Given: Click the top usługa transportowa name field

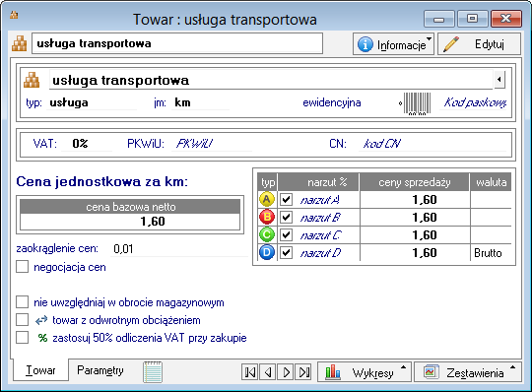Looking at the screenshot, I should 177,43.
